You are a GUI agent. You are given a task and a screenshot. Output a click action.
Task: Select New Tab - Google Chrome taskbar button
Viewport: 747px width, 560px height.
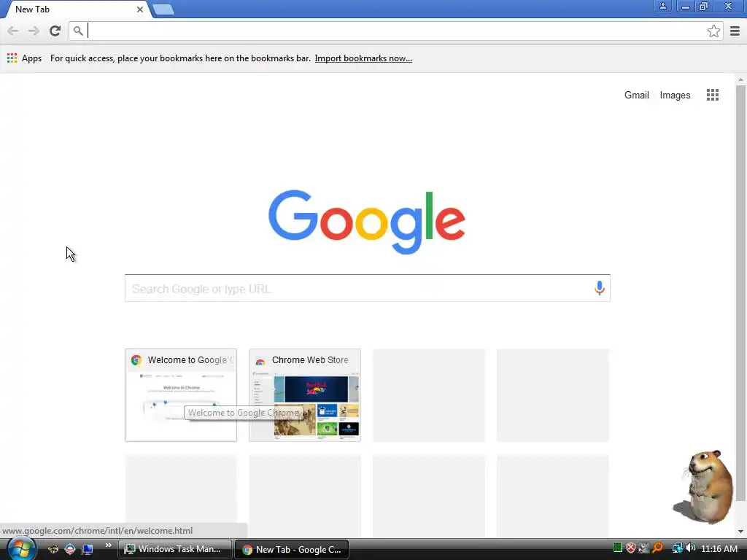click(x=292, y=549)
